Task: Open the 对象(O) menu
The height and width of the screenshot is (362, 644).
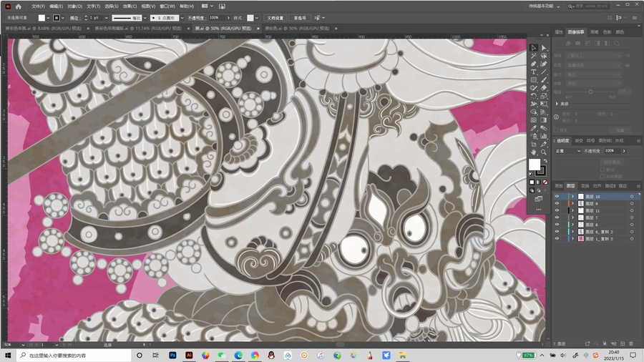Action: pyautogui.click(x=74, y=6)
